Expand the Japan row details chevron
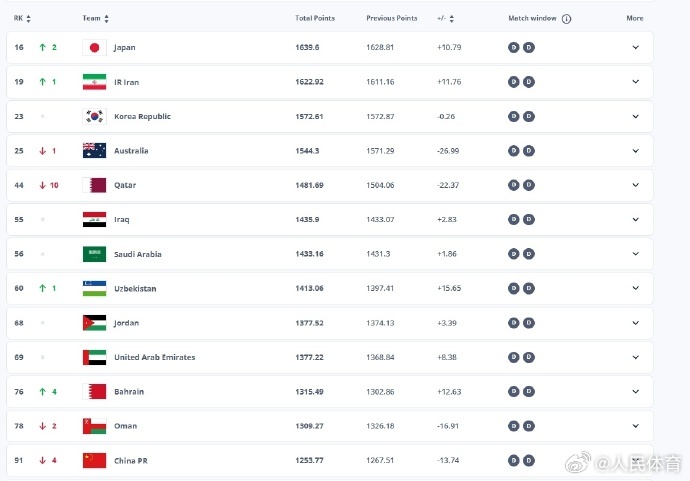690x481 pixels. (x=634, y=48)
